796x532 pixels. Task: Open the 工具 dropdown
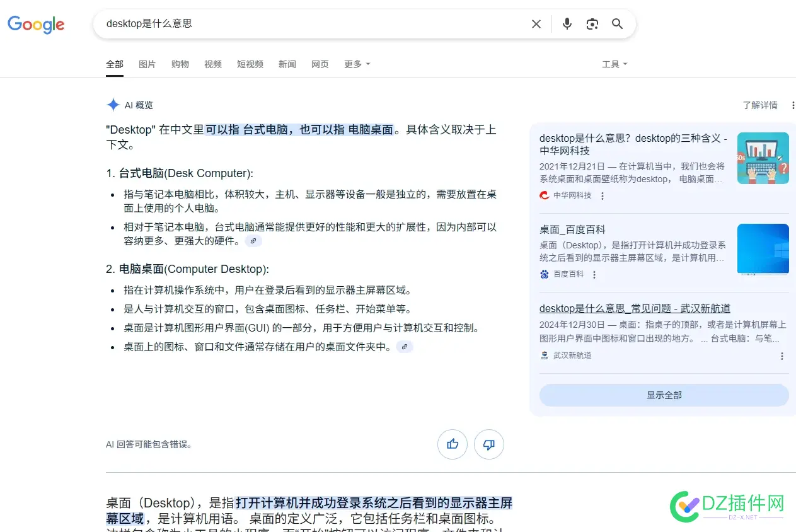[x=614, y=64]
